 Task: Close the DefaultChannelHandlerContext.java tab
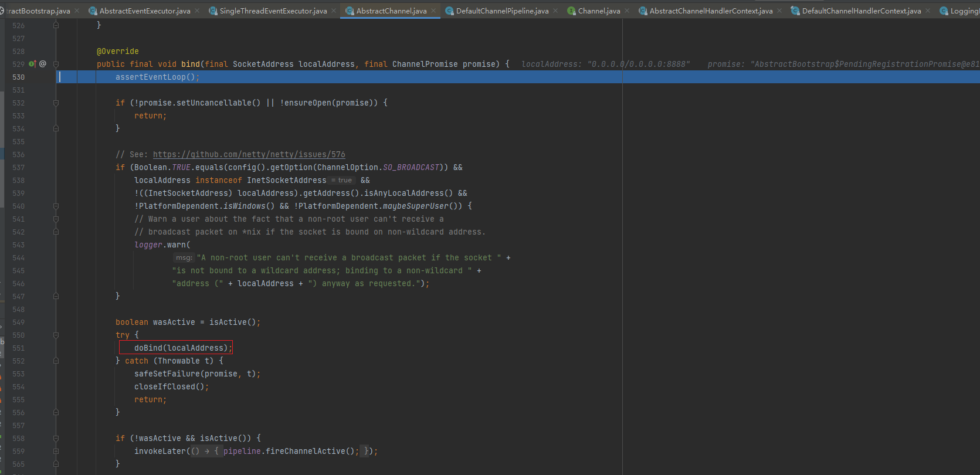click(928, 11)
